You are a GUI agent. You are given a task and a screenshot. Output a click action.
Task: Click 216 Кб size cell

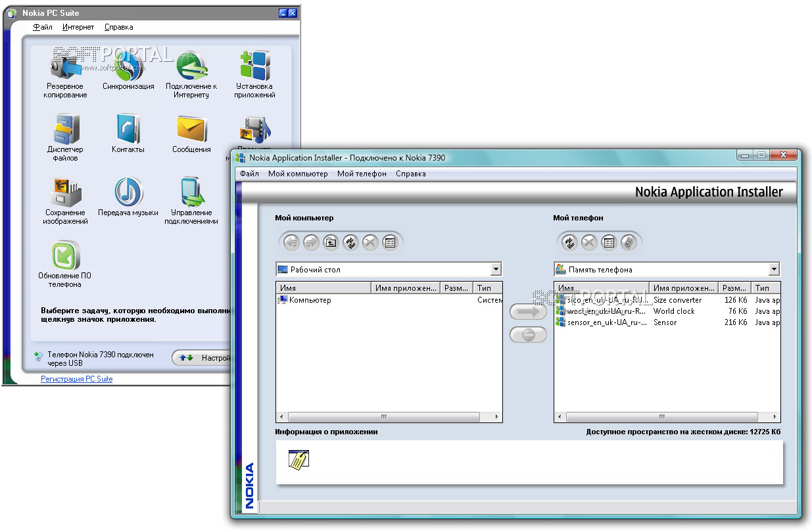pos(736,322)
